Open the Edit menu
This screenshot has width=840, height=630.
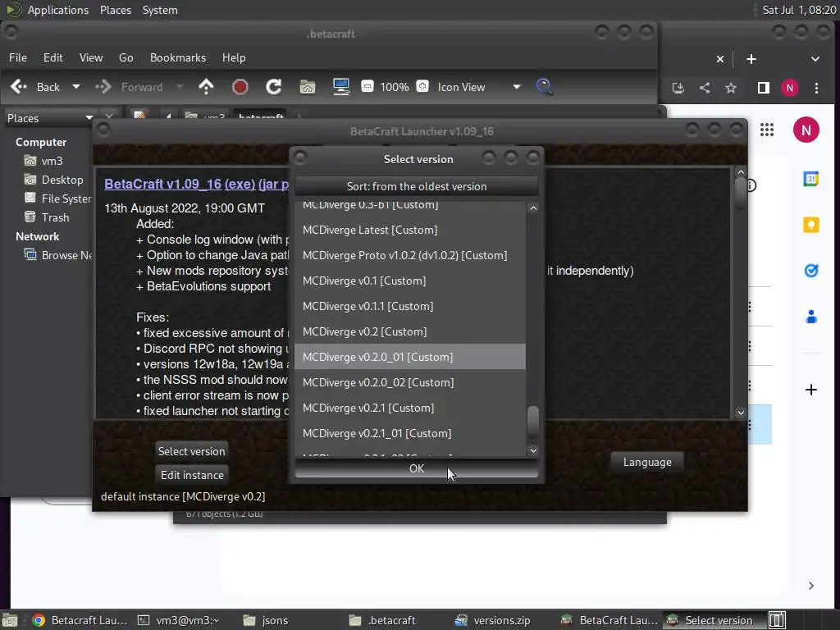tap(53, 57)
